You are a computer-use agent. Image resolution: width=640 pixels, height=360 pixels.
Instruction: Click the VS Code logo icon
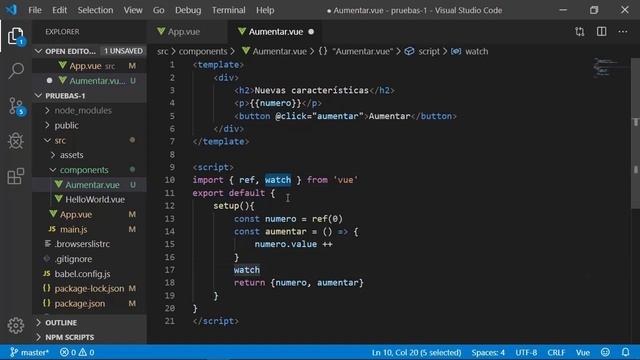click(x=11, y=9)
